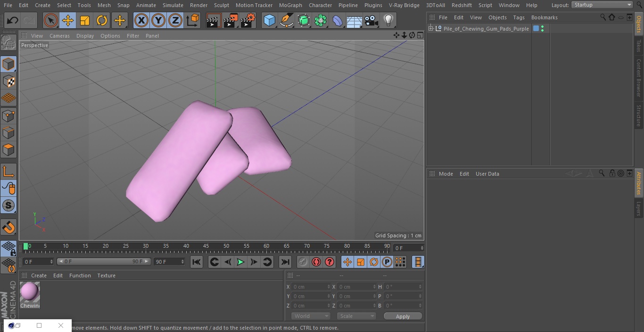Render to Picture Viewer
The width and height of the screenshot is (644, 332).
click(x=231, y=21)
